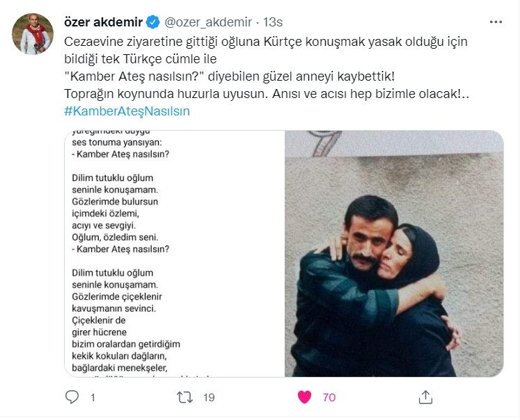Click the blue verified badge

[x=153, y=22]
